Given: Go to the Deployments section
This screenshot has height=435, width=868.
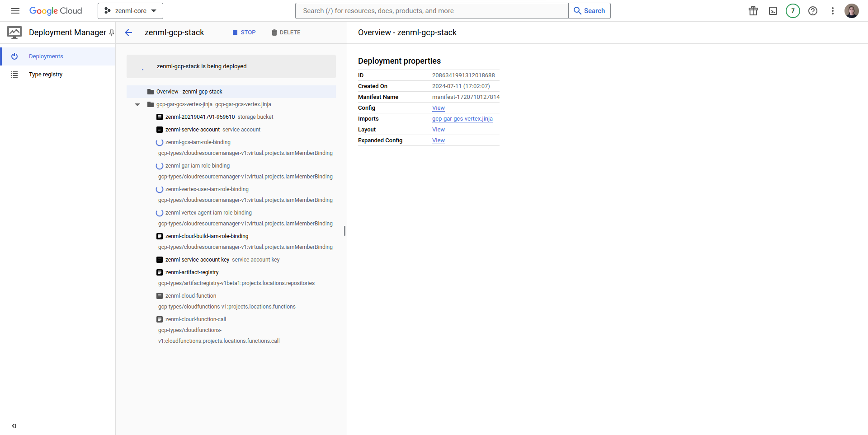Looking at the screenshot, I should coord(46,56).
